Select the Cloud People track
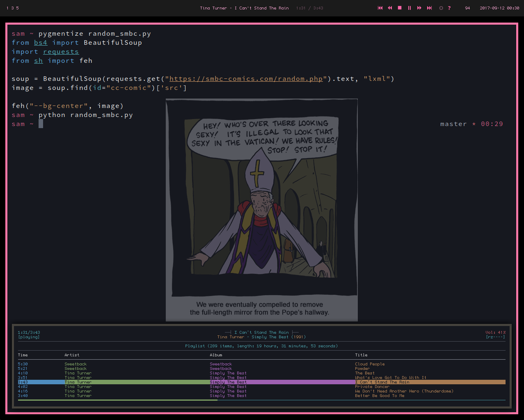 tap(370, 364)
